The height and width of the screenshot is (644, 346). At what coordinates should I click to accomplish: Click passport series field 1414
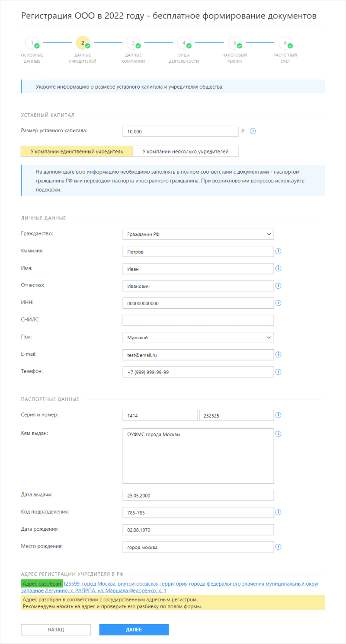(x=160, y=415)
